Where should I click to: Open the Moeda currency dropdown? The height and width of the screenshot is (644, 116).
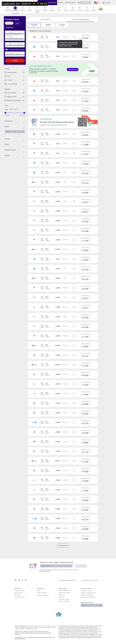(15, 131)
